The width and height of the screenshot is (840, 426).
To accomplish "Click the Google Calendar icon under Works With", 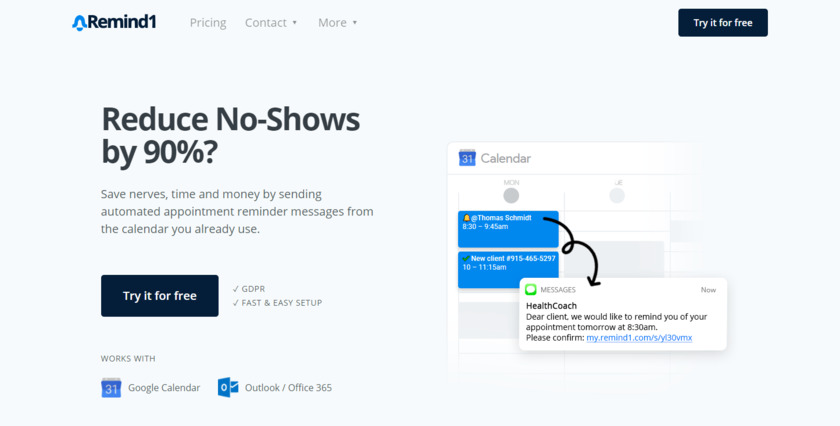I will coord(111,387).
